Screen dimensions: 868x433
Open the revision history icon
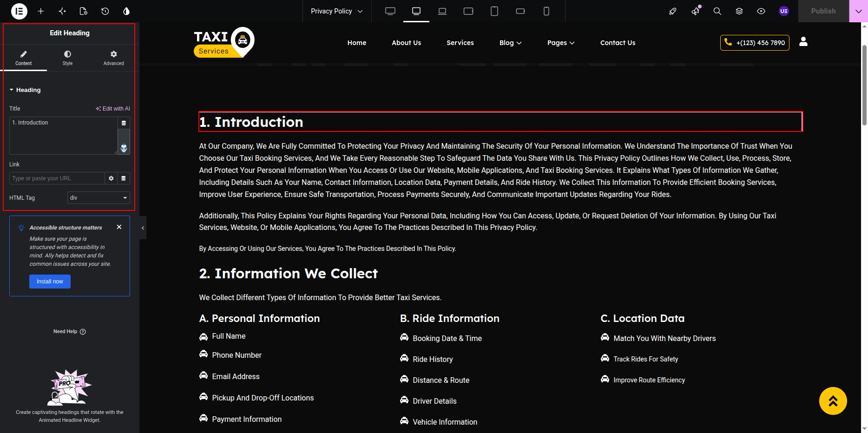[x=105, y=11]
